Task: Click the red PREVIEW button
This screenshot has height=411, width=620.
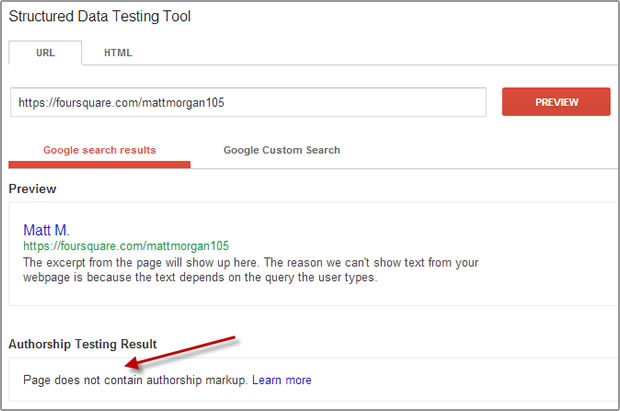Action: point(556,102)
